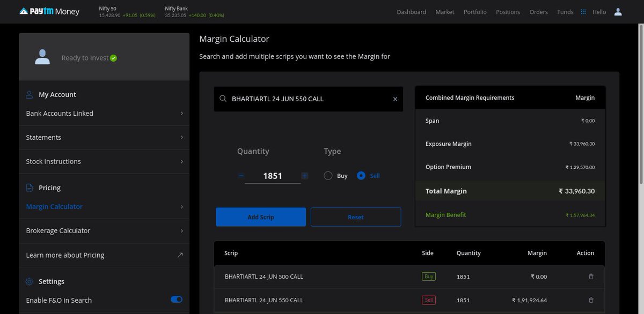Image resolution: width=644 pixels, height=314 pixels.
Task: Click the Hello user greeting
Action: (599, 12)
